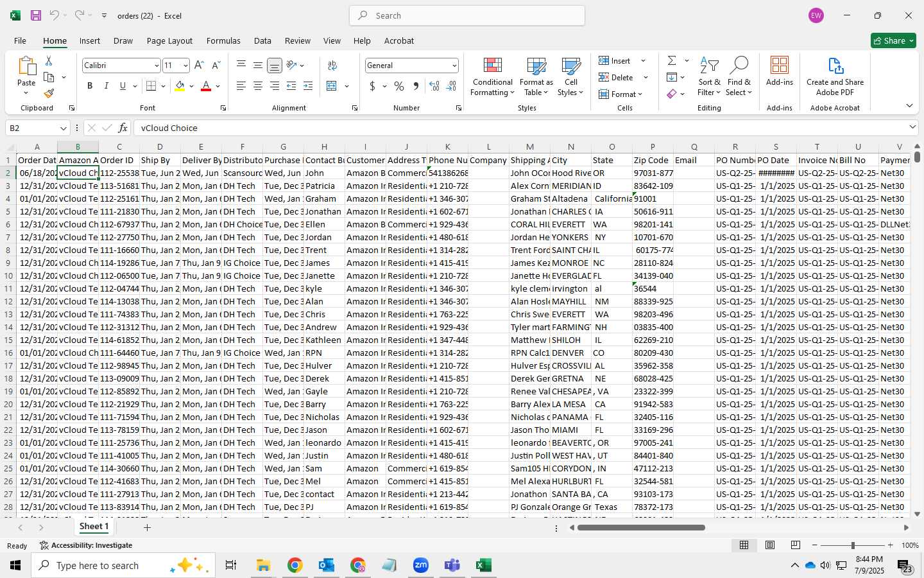Open Add-ins from ribbon

click(780, 71)
